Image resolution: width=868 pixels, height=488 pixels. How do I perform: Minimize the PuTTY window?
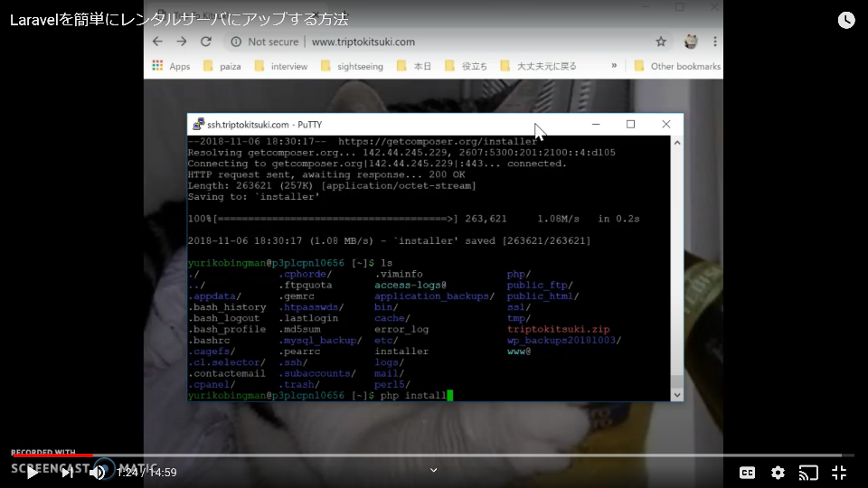(x=596, y=125)
